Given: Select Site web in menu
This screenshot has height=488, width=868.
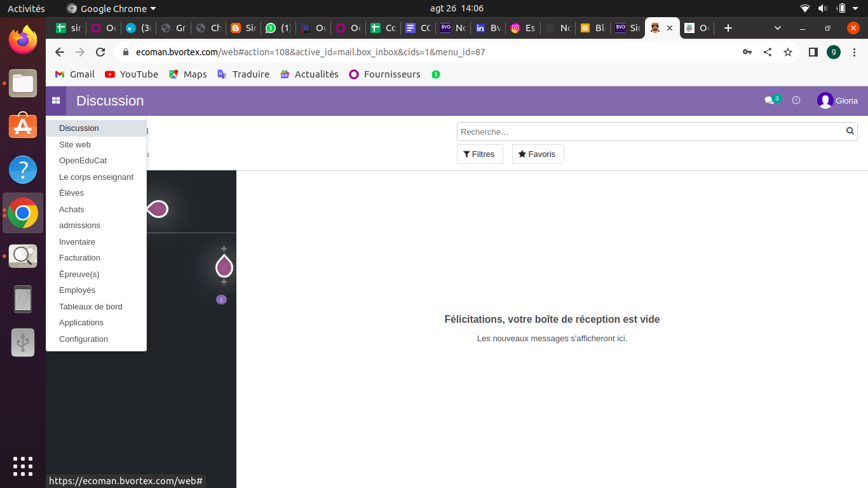Looking at the screenshot, I should [x=75, y=144].
